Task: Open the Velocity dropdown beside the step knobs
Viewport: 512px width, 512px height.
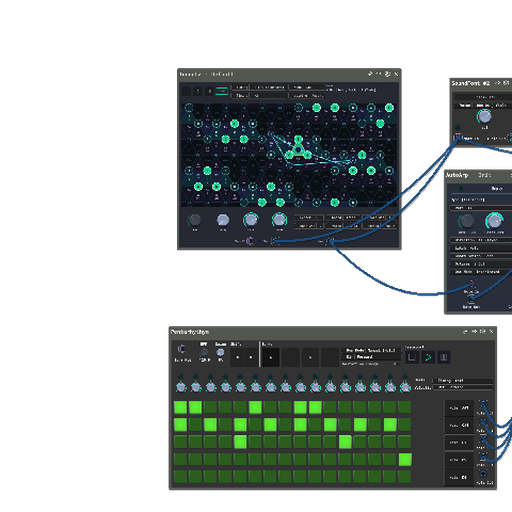Action: click(462, 387)
